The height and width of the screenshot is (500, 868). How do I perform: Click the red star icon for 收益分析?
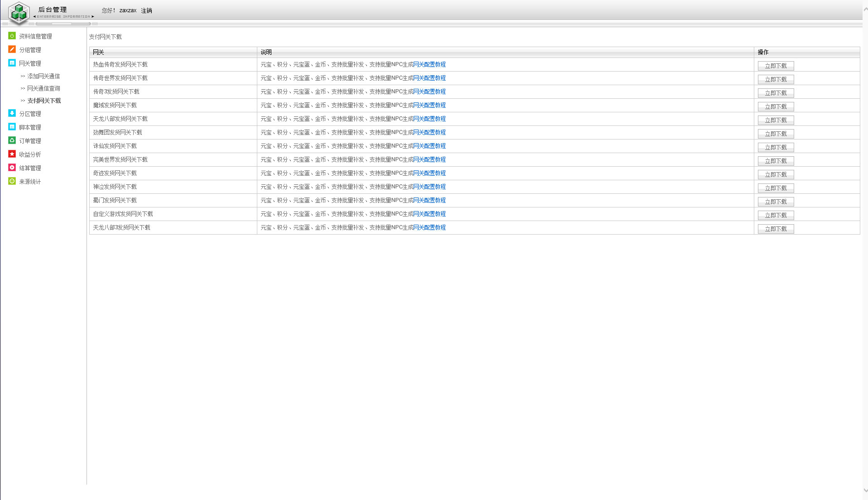pyautogui.click(x=12, y=154)
